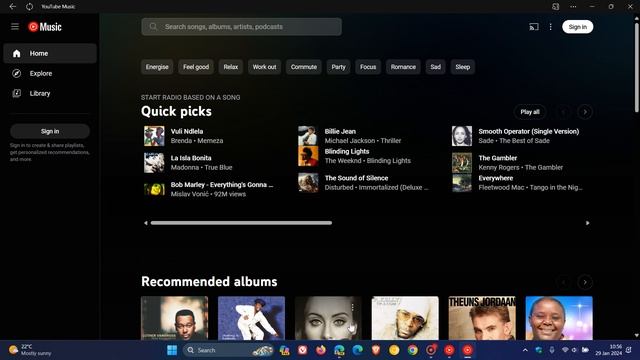
Task: Play La Isla Bonita thumbnail
Action: (x=154, y=163)
